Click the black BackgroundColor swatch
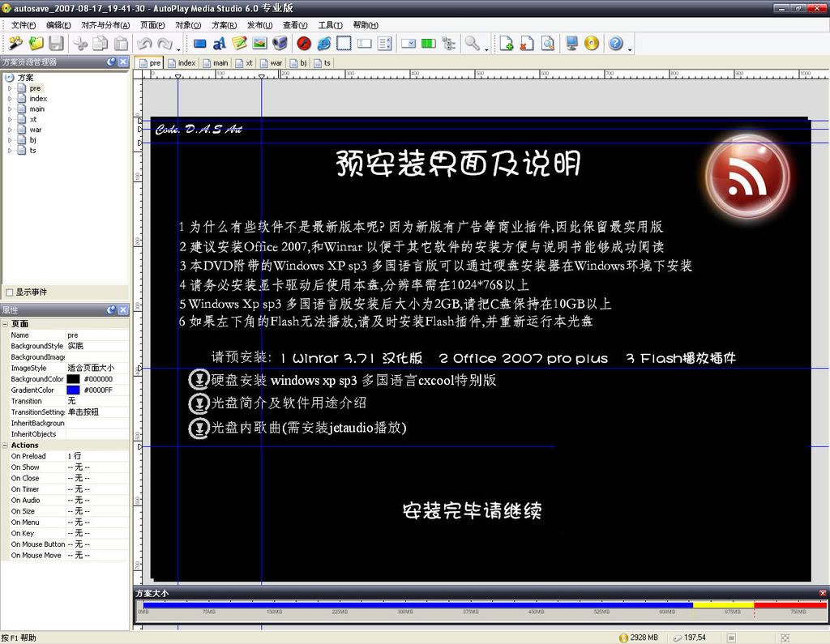Screen dimensions: 830x644 coord(73,379)
